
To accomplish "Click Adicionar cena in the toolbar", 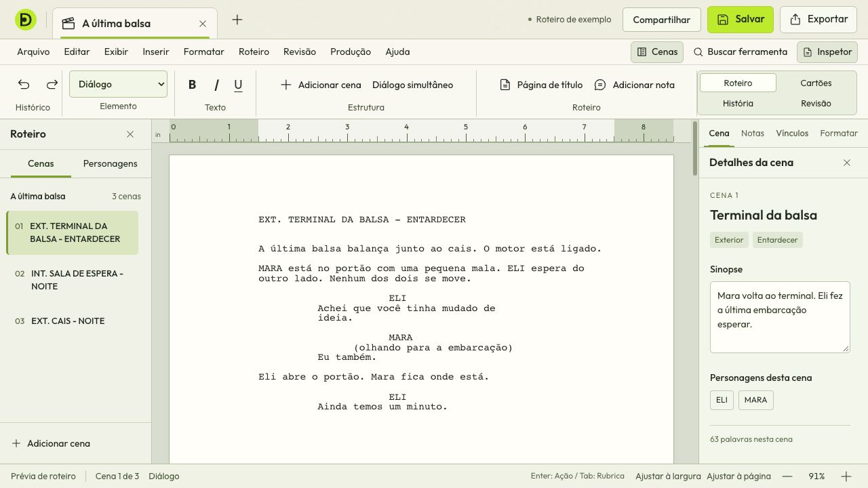I will 321,85.
